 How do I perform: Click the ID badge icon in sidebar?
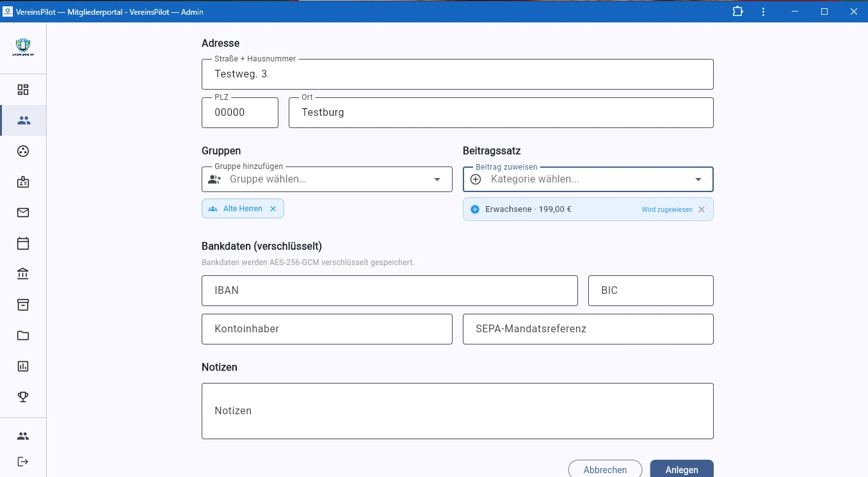23,182
